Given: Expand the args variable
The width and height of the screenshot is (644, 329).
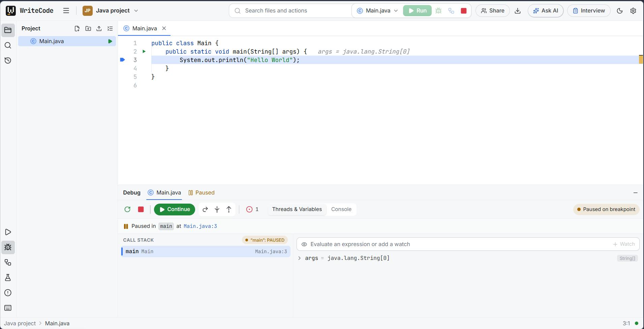Looking at the screenshot, I should click(x=299, y=259).
